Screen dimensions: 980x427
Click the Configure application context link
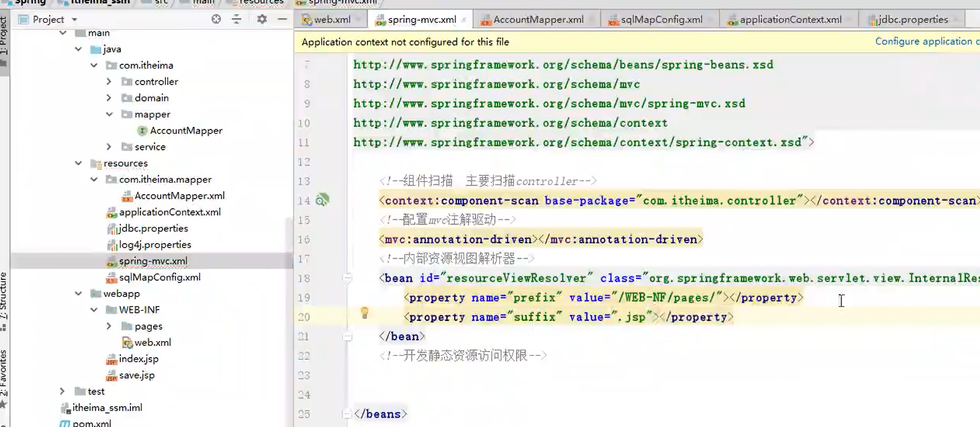926,41
